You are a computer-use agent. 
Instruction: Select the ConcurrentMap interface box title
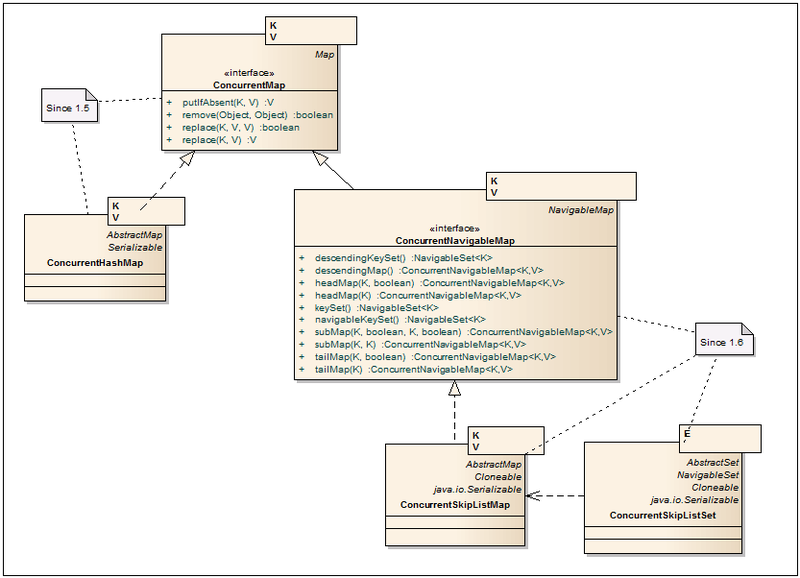[249, 85]
